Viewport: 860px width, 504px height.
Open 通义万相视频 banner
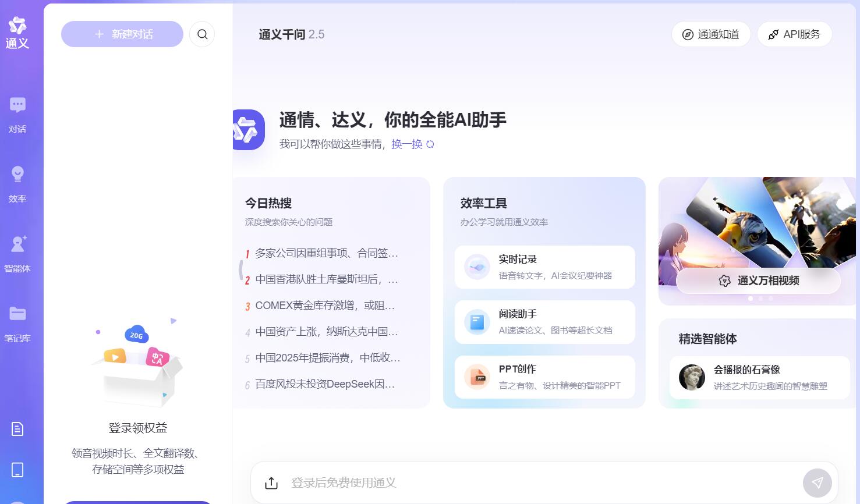tap(758, 281)
